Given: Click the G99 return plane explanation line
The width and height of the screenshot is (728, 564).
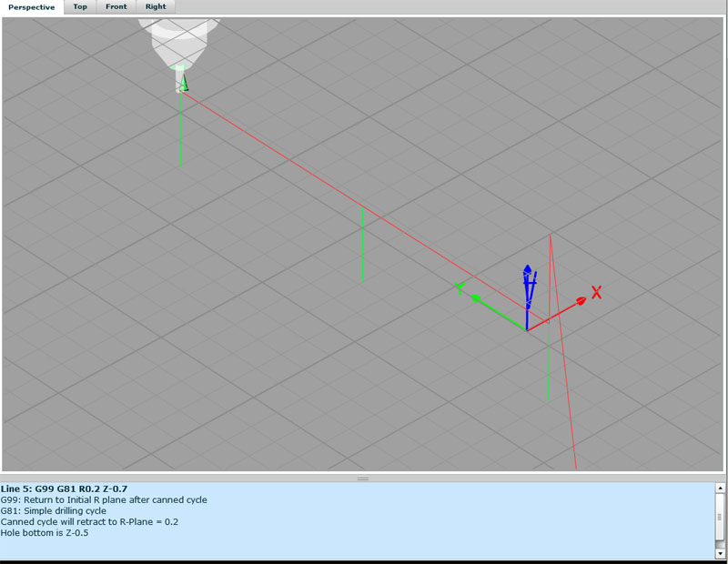Looking at the screenshot, I should [x=105, y=499].
